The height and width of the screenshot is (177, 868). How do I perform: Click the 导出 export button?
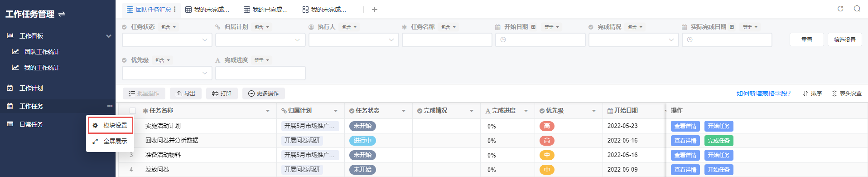click(x=186, y=93)
